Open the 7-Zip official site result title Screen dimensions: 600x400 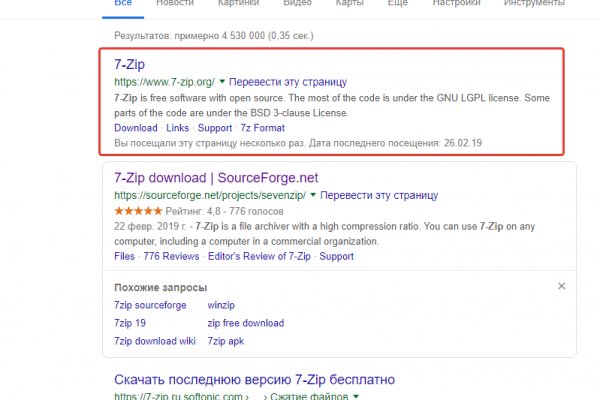click(129, 65)
